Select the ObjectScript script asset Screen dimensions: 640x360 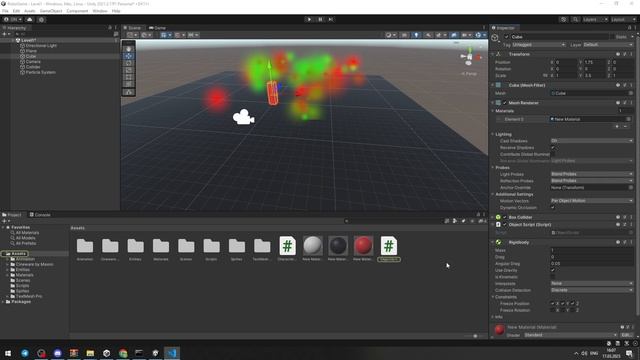tap(389, 248)
